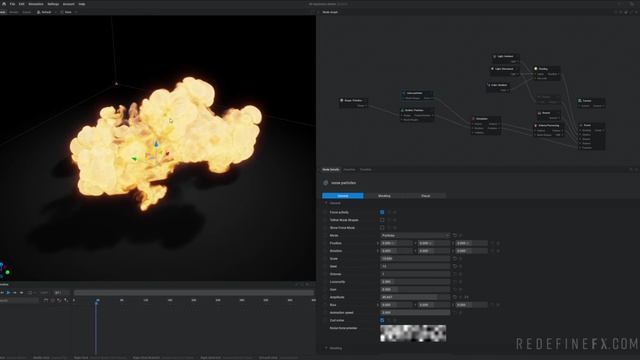Open the Default layout dropdown
This screenshot has width=640, height=360.
click(x=46, y=12)
